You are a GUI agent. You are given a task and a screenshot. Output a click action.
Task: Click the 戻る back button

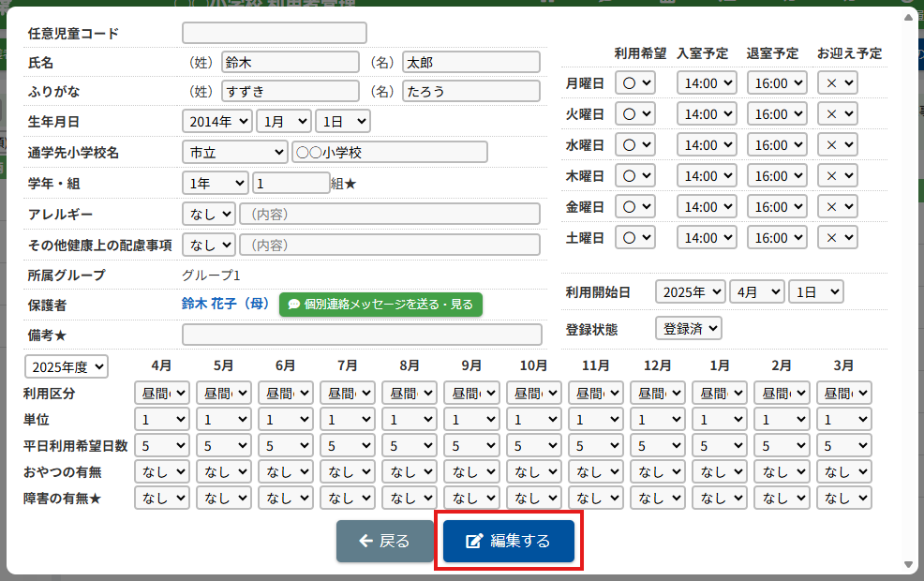(385, 541)
